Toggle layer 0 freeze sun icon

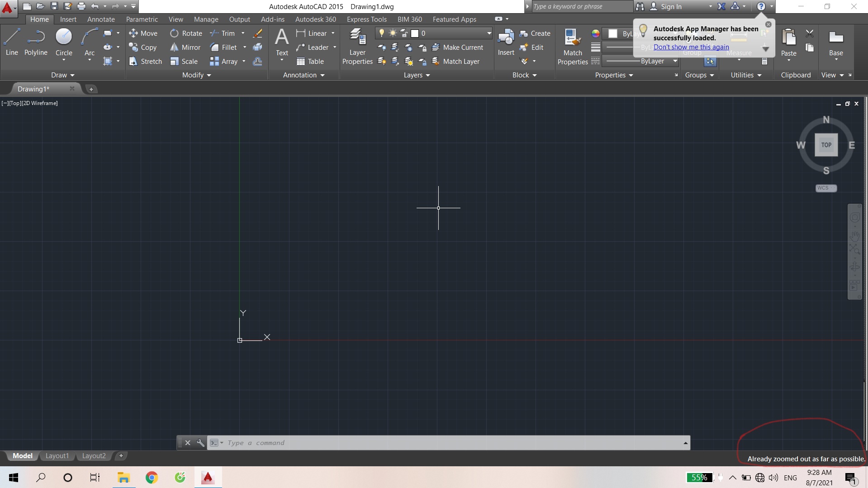coord(393,33)
